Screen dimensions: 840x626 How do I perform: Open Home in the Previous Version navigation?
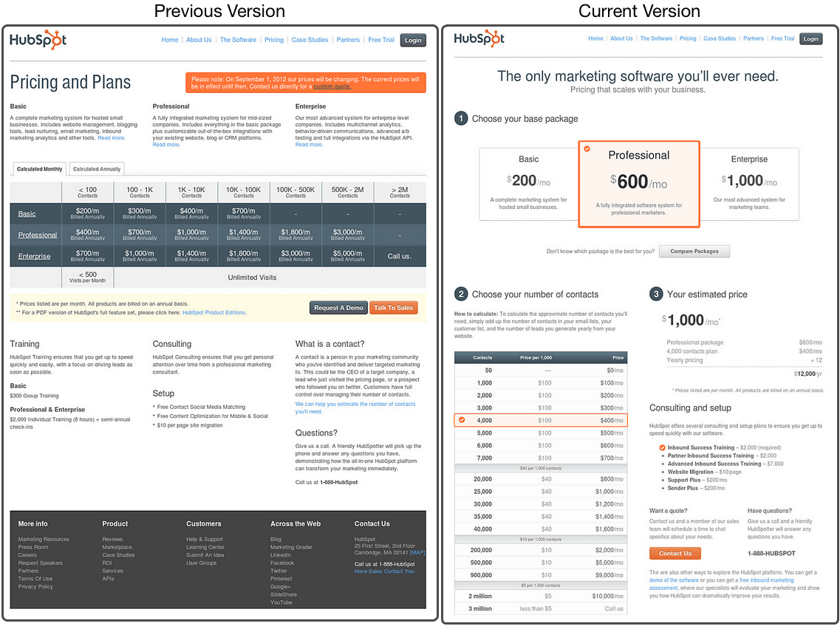click(x=170, y=40)
